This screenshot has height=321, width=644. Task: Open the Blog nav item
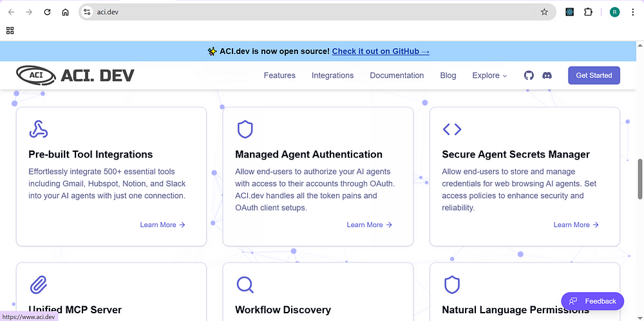tap(448, 75)
